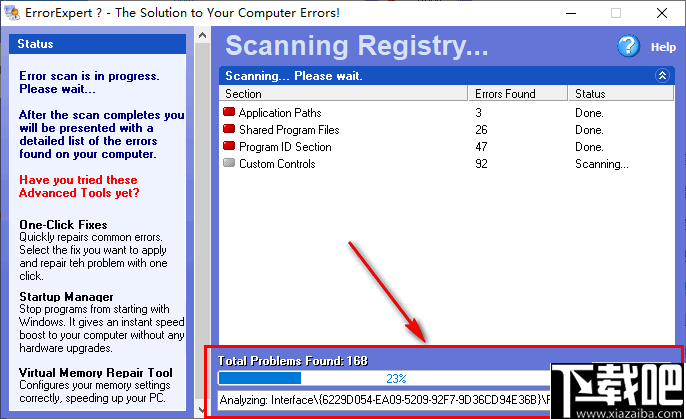
Task: Click the sidebar scroll down arrow
Action: coord(202,410)
